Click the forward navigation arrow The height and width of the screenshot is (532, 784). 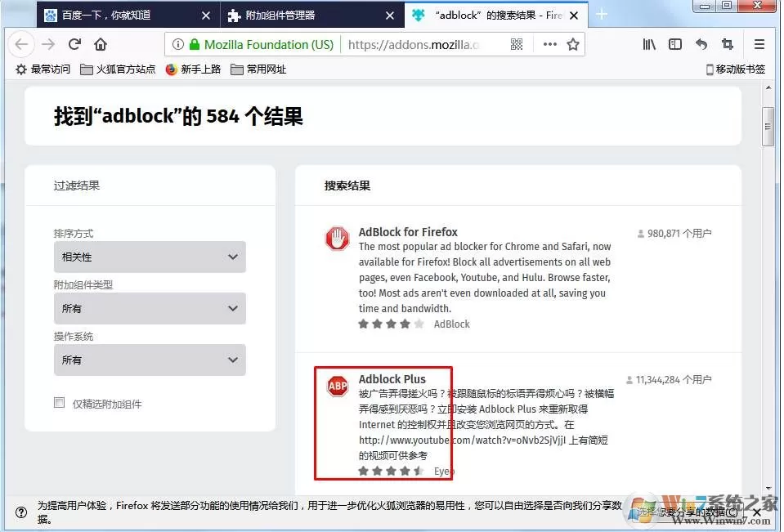tap(48, 44)
